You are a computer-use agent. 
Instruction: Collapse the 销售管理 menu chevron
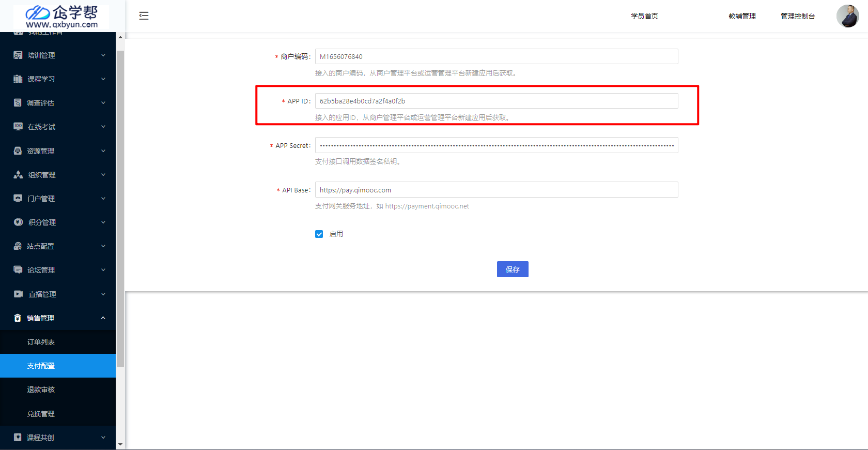tap(103, 318)
